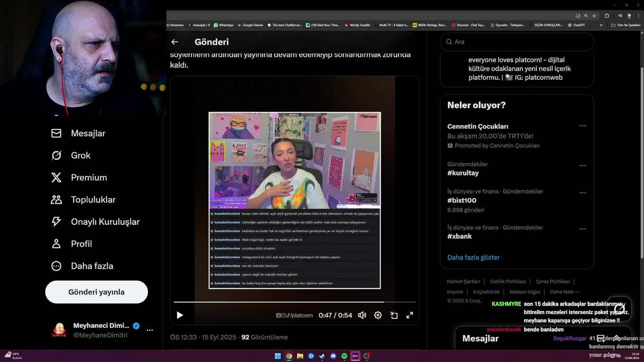
Task: Open Grok in the sidebar
Action: tap(71, 155)
